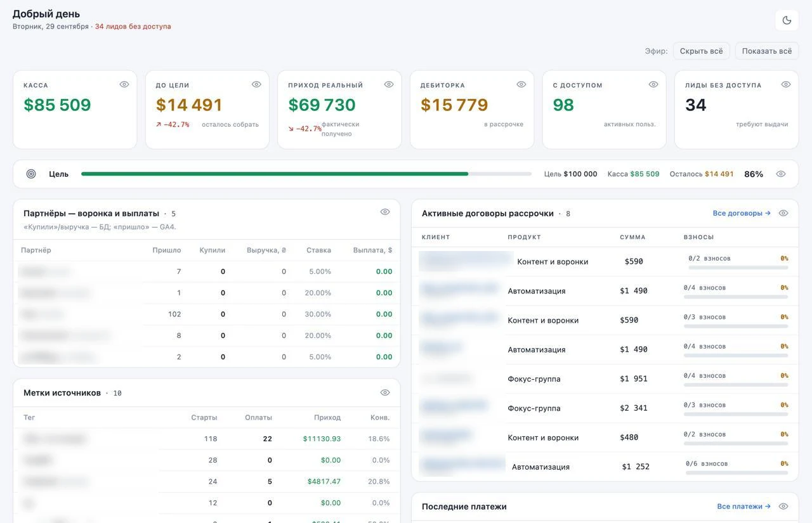Click the $100 000 goal amount
Viewport: 812px width, 523px height.
coord(580,174)
